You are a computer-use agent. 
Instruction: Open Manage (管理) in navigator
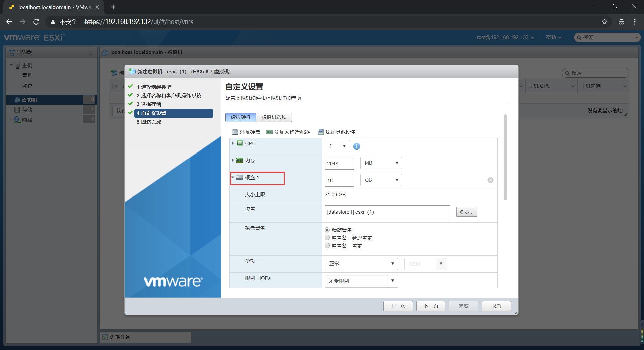pos(27,75)
